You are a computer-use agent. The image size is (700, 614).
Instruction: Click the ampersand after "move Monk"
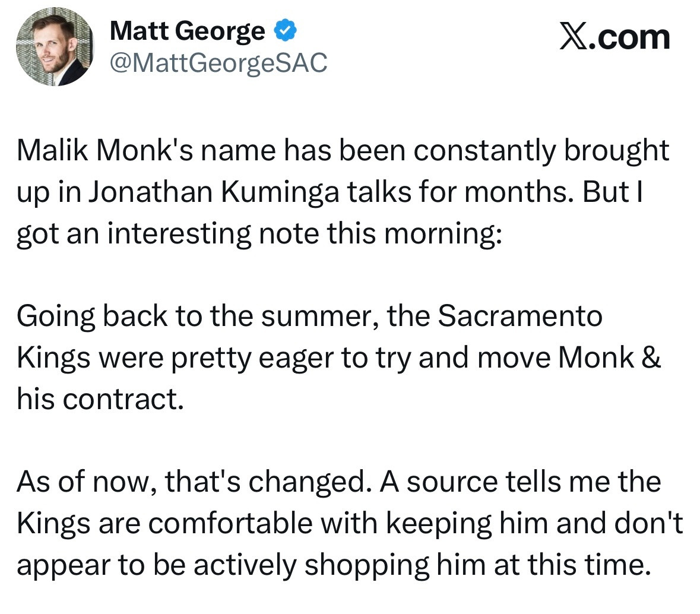(651, 358)
